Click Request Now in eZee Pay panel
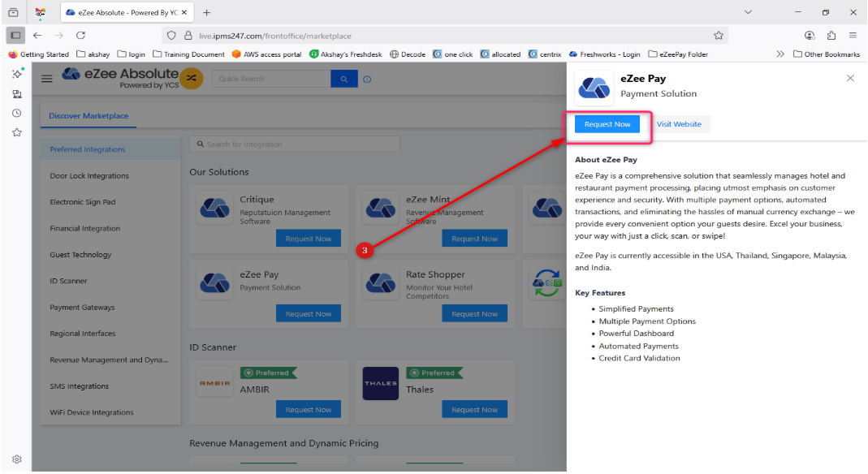The height and width of the screenshot is (474, 868). pos(607,124)
